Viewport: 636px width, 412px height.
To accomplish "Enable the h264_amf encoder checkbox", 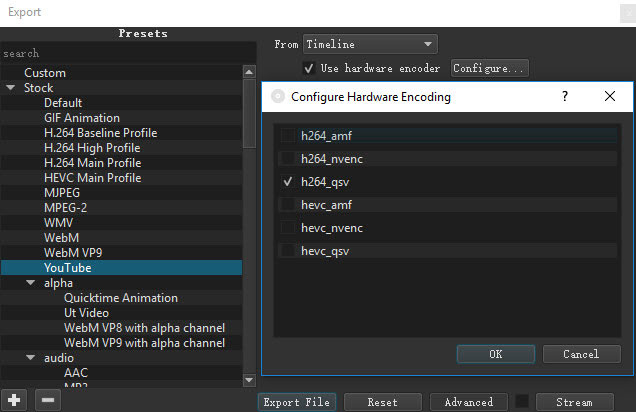I will 288,135.
